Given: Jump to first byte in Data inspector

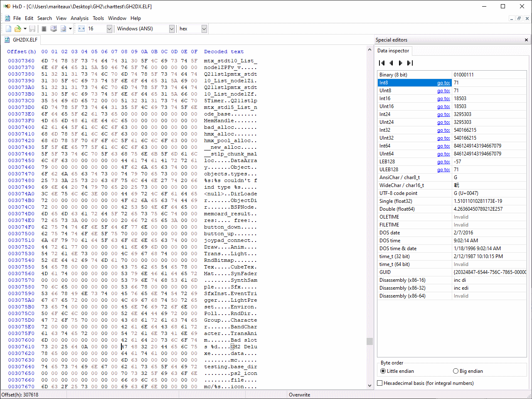Looking at the screenshot, I should (382, 63).
